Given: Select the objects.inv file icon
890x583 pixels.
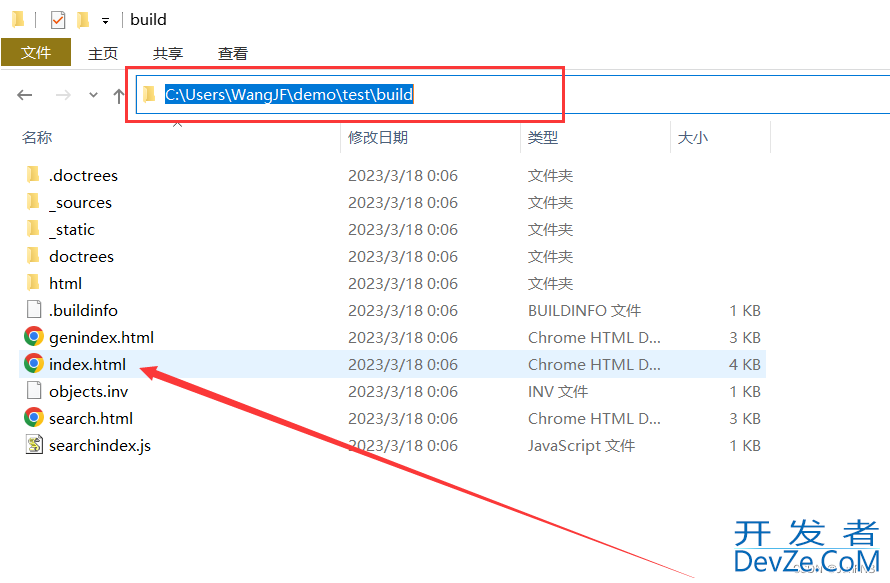Looking at the screenshot, I should pyautogui.click(x=34, y=391).
